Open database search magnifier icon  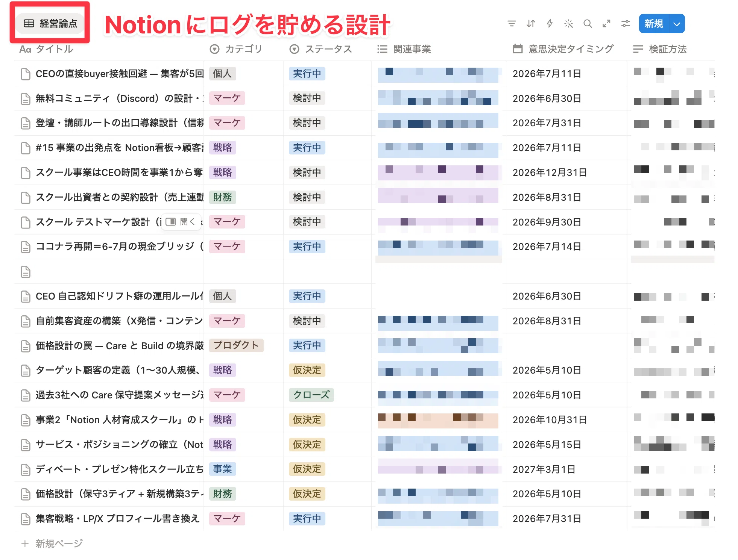point(588,24)
